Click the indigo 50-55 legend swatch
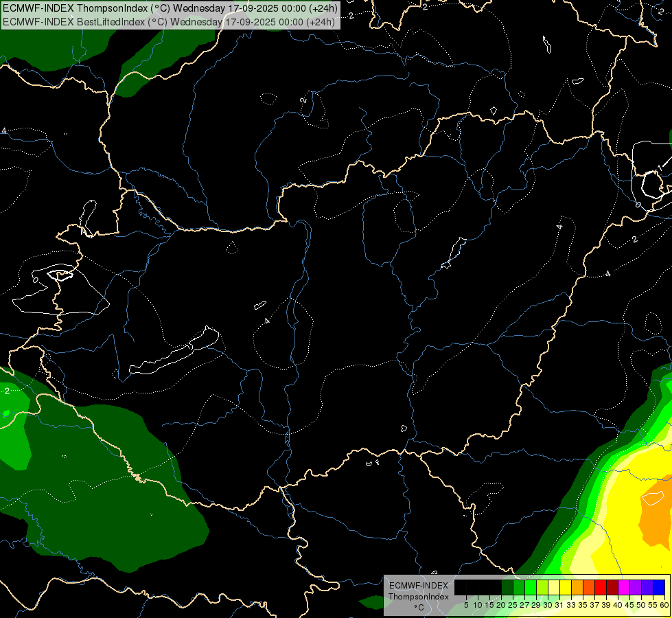 point(647,587)
